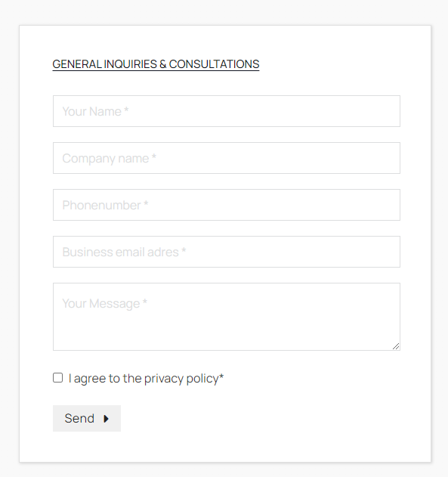Viewport: 448px width, 477px height.
Task: Click the arrow icon on Send button
Action: pyautogui.click(x=106, y=419)
